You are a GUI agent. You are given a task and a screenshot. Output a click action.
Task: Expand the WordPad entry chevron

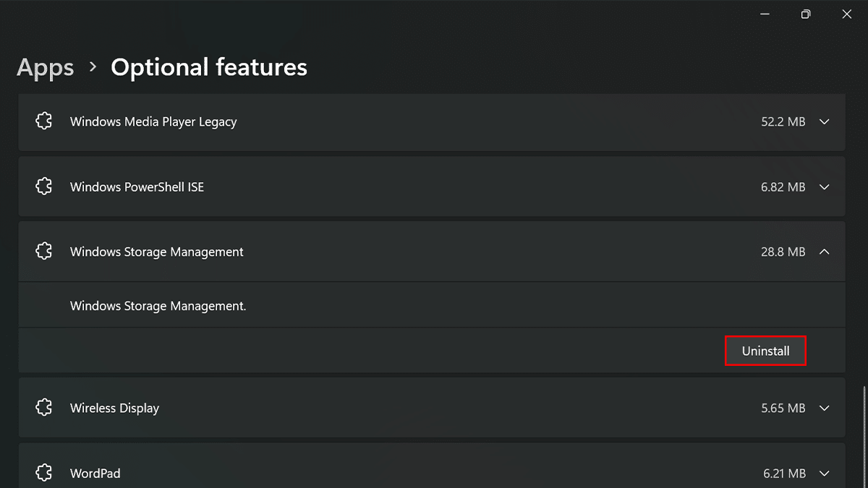click(x=824, y=473)
